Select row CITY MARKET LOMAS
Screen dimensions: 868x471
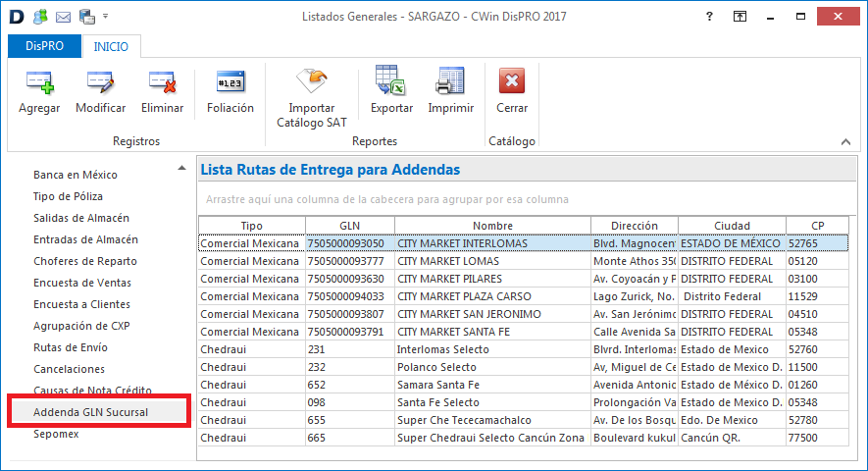tap(523, 261)
